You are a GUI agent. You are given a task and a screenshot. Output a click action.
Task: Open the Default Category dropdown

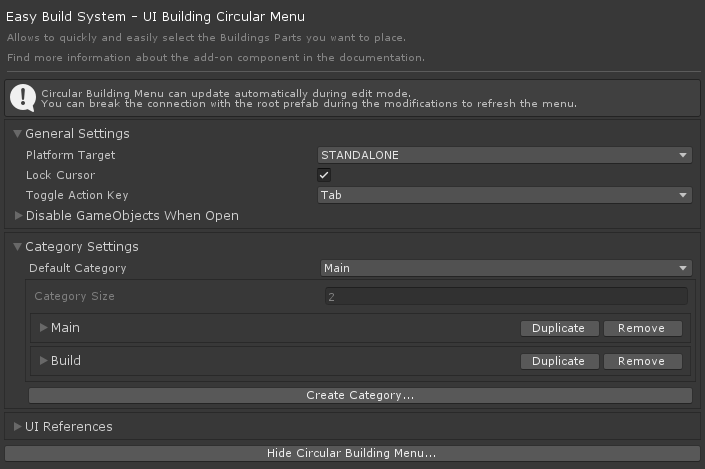506,268
